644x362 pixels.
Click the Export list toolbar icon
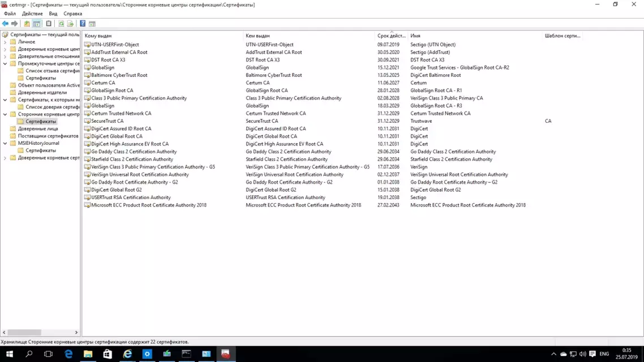pos(70,24)
